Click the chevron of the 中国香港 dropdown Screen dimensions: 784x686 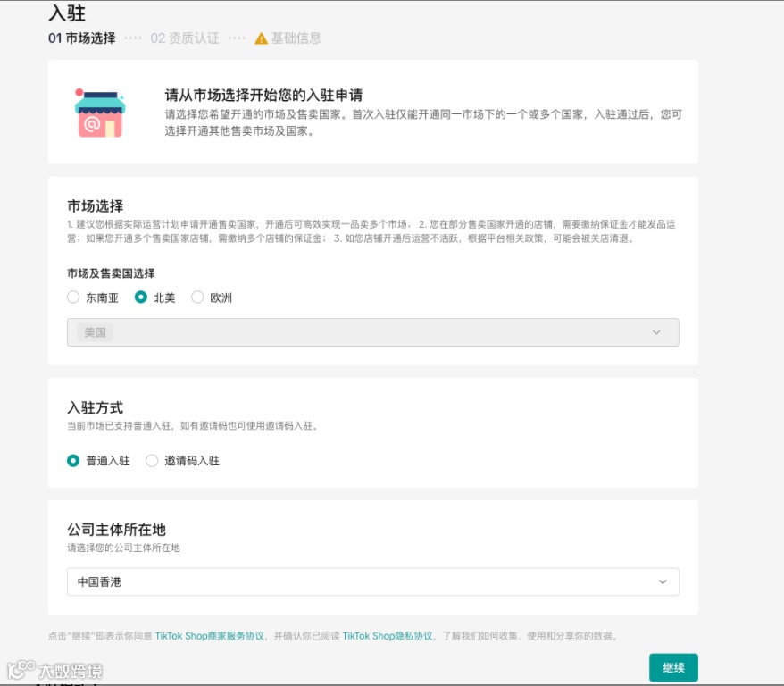pos(663,582)
